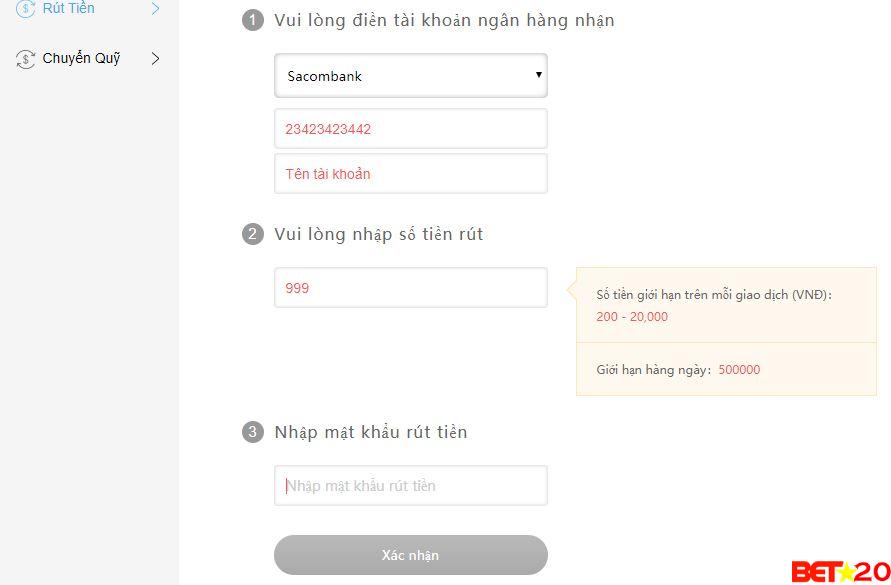
Task: Click the step 2 numbered circle icon
Action: pyautogui.click(x=253, y=234)
